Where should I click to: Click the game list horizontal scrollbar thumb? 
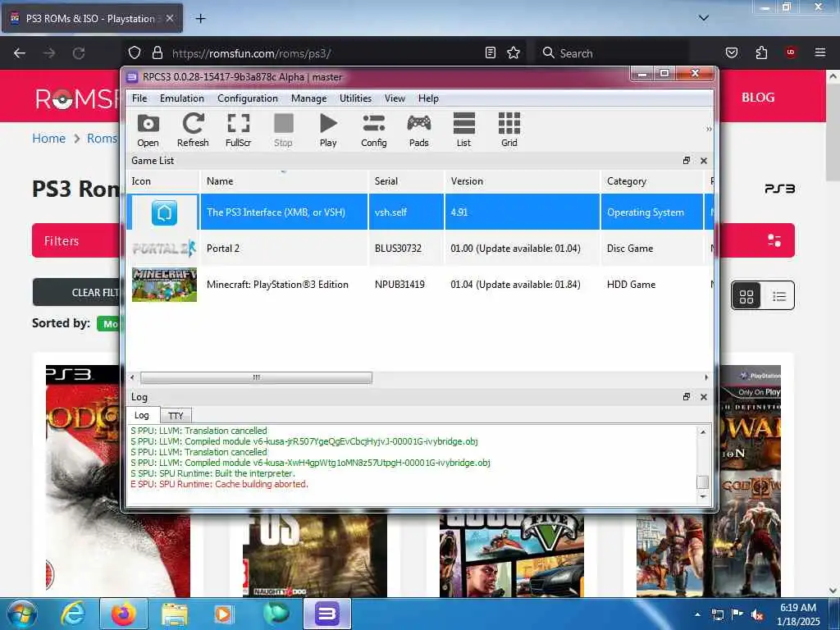[256, 377]
